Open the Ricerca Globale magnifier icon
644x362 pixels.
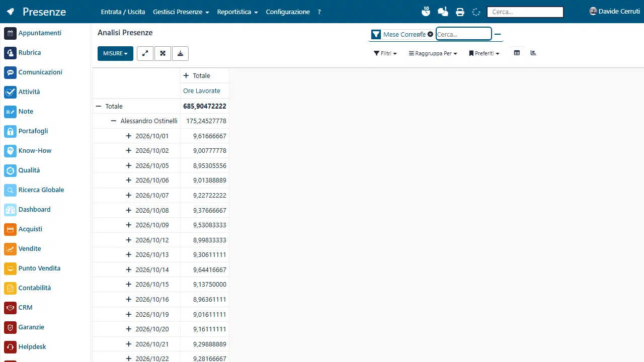click(x=10, y=190)
